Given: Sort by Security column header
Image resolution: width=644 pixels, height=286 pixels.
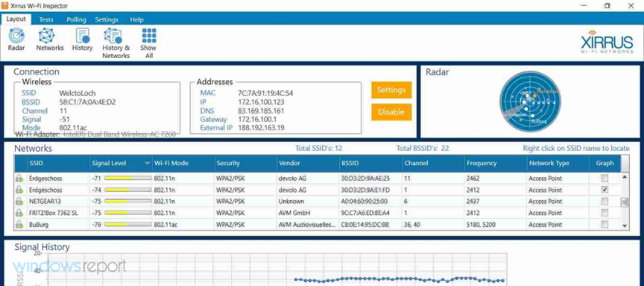Looking at the screenshot, I should coord(245,163).
